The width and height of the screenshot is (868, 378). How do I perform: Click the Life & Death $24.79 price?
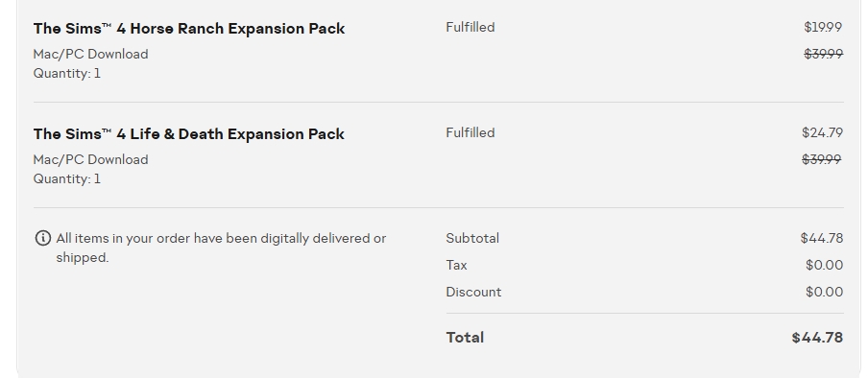[x=822, y=132]
